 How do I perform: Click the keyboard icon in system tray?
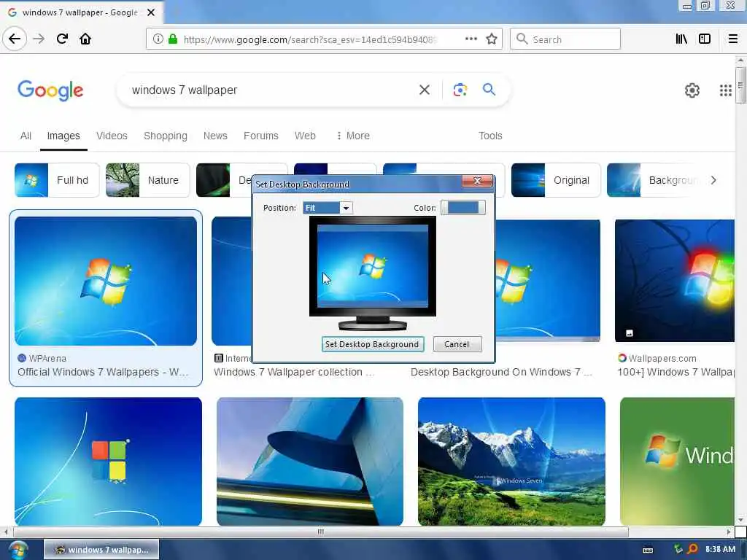(648, 550)
